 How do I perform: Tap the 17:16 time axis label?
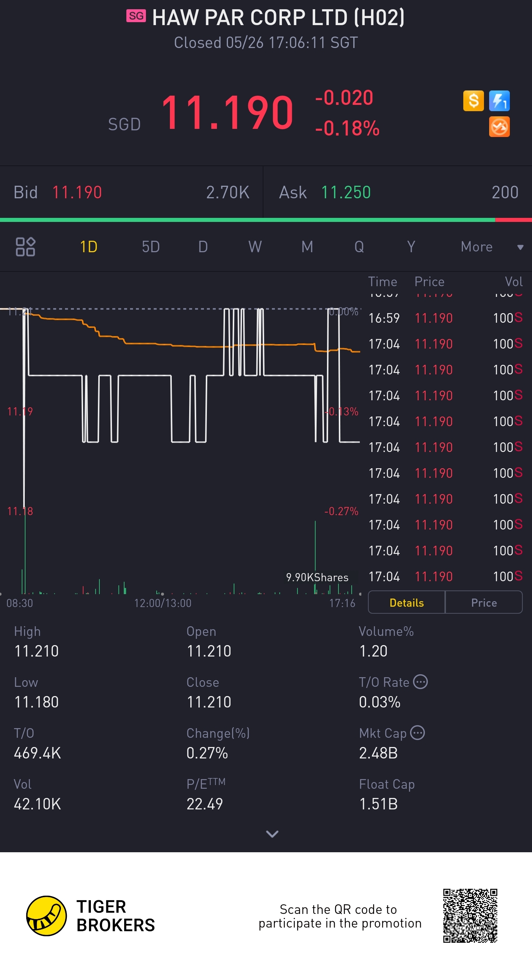(342, 603)
